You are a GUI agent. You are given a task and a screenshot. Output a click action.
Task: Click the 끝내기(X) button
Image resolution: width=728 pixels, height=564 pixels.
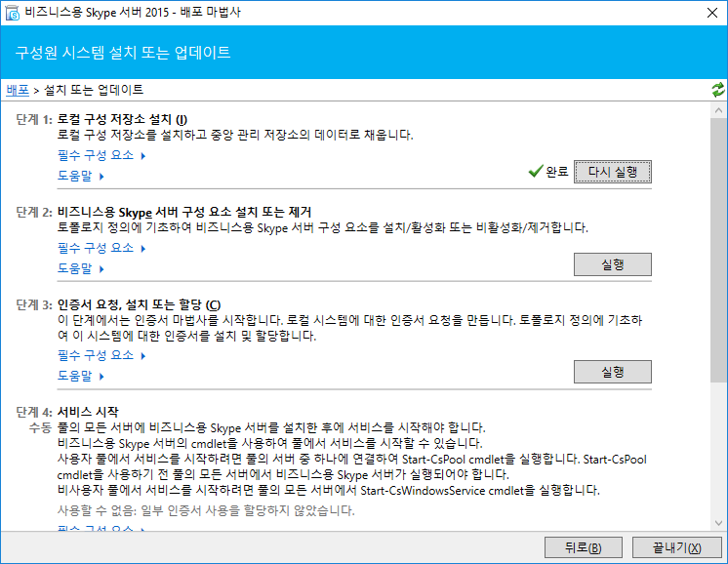677,547
